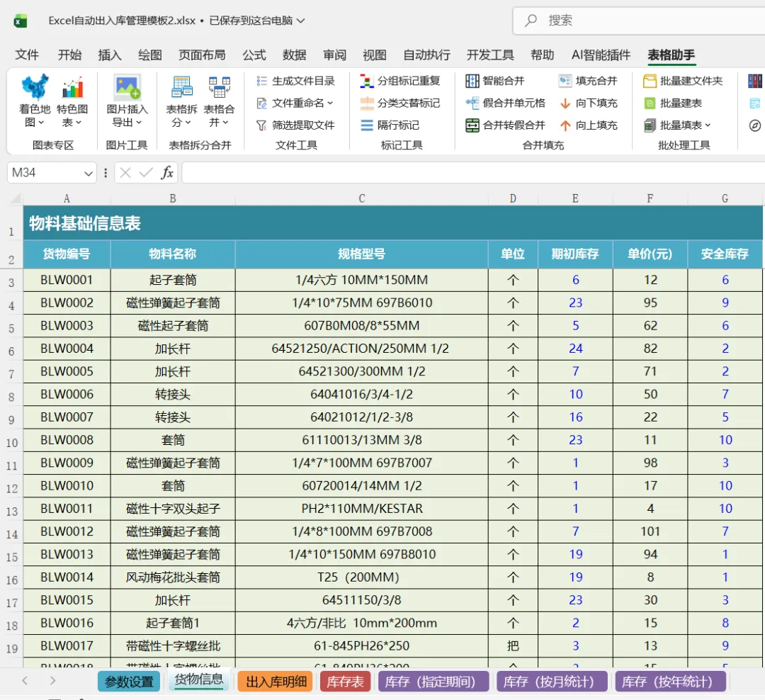The width and height of the screenshot is (765, 700).
Task: Open the 表格拆分 tool
Action: tap(181, 100)
